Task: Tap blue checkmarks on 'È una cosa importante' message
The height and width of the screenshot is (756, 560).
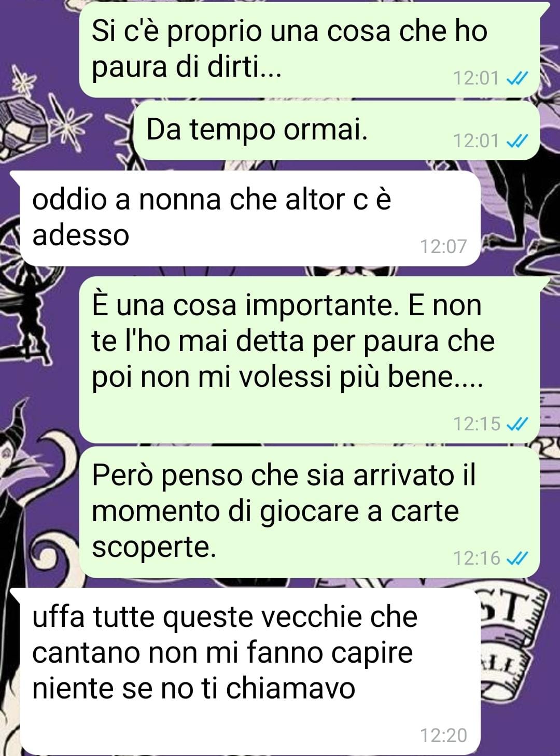Action: point(516,424)
